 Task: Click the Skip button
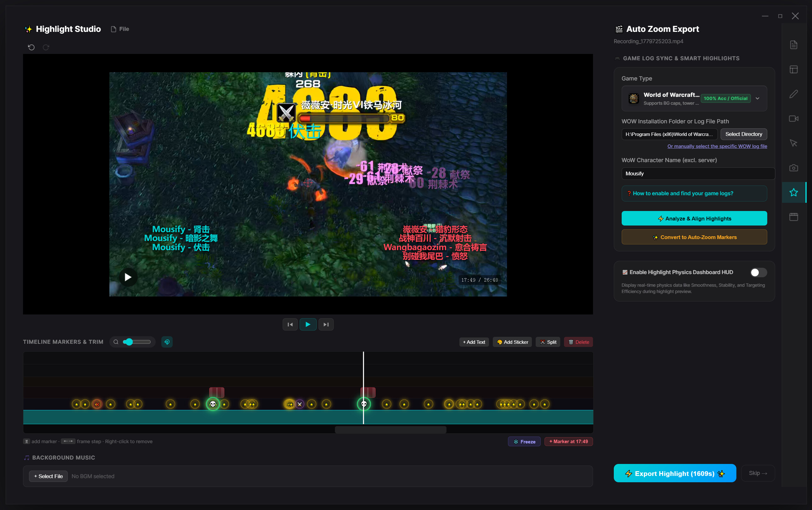[758, 474]
